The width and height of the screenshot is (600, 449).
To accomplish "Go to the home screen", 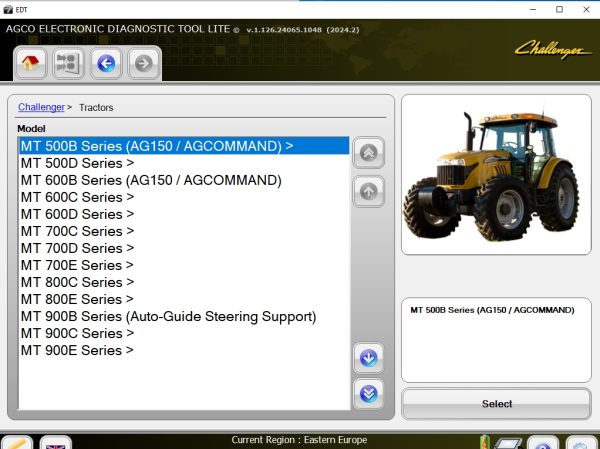I will pos(30,63).
